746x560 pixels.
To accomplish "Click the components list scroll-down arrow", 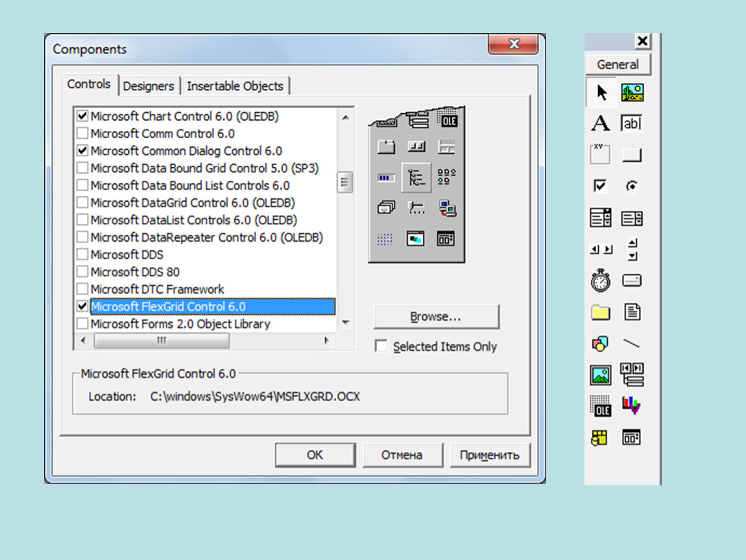I will click(345, 322).
